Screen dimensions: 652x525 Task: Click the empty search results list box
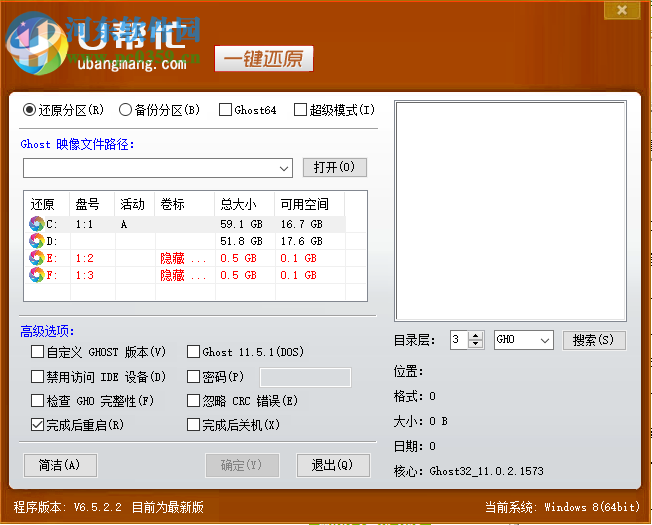click(x=511, y=211)
